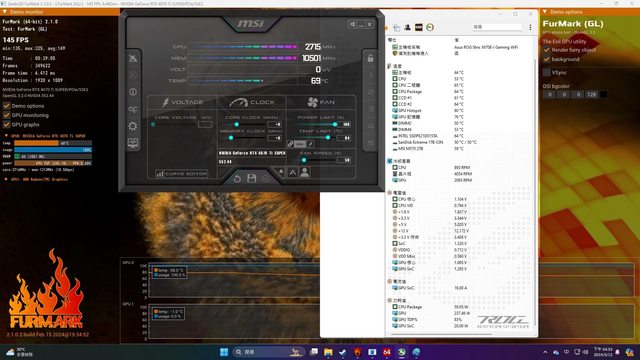Toggle the GPU monitoring checkbox

point(7,115)
